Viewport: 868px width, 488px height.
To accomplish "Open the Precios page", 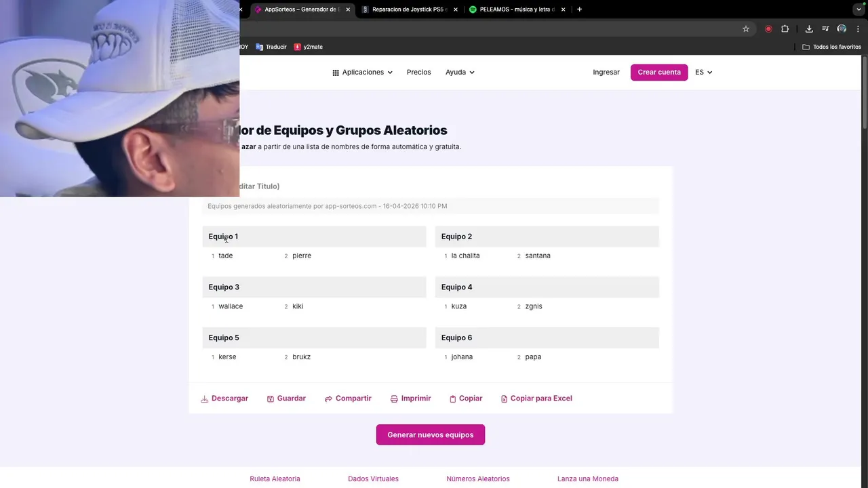I will coord(418,73).
